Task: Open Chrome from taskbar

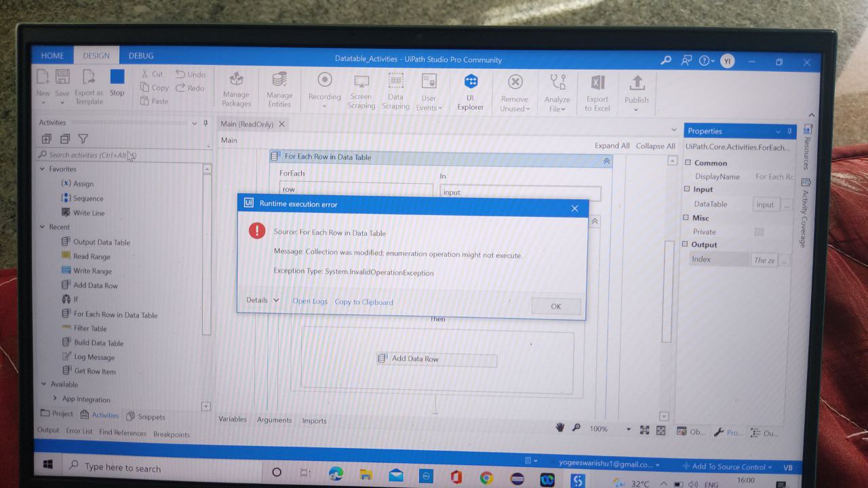Action: pyautogui.click(x=486, y=478)
